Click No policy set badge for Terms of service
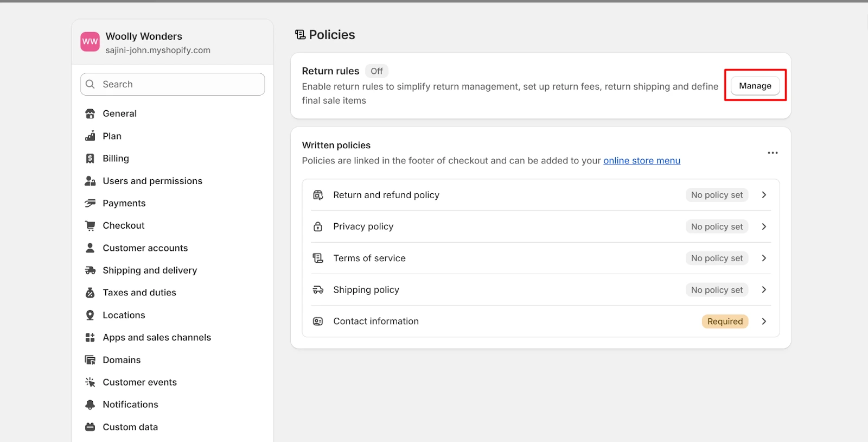Screen dimensions: 868x442 [x=717, y=258]
